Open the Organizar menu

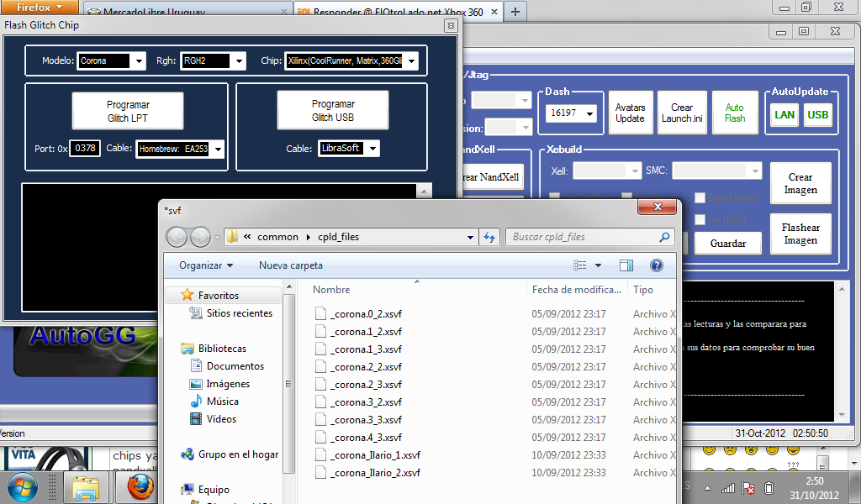pyautogui.click(x=206, y=265)
